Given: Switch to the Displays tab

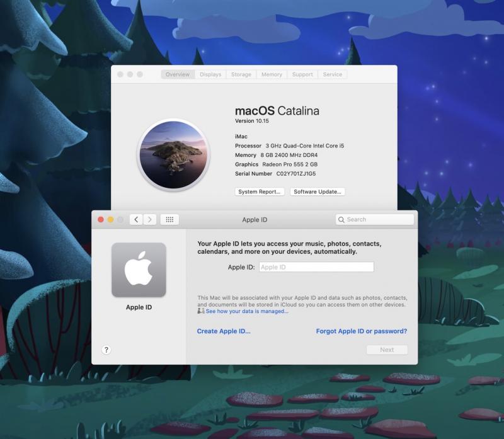Looking at the screenshot, I should pos(210,74).
